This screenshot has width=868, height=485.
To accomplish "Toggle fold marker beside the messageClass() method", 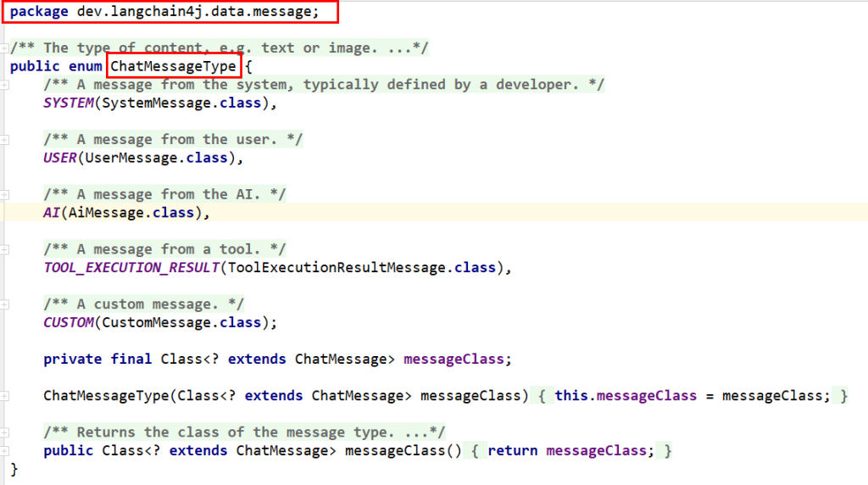I will click(5, 451).
